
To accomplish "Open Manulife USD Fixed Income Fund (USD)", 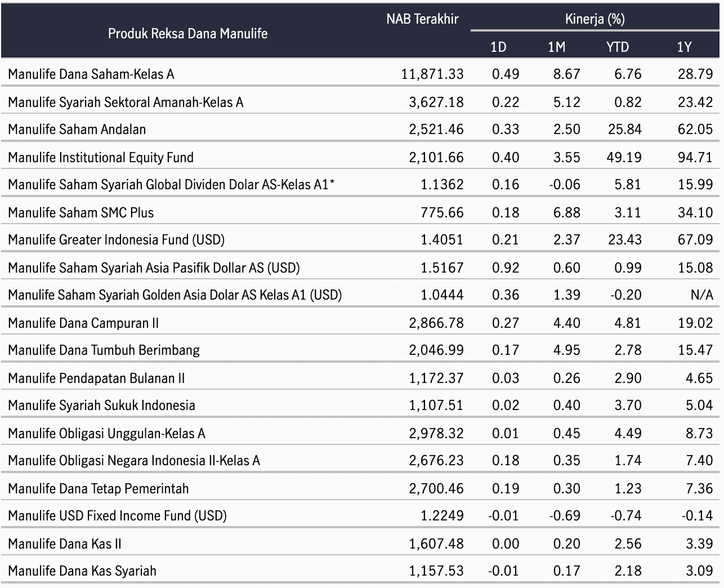I will 117,516.
